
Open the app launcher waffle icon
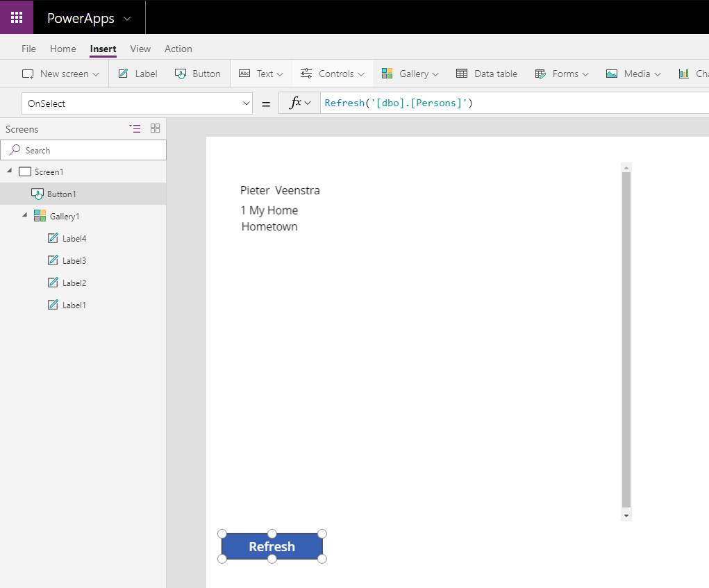(x=17, y=17)
